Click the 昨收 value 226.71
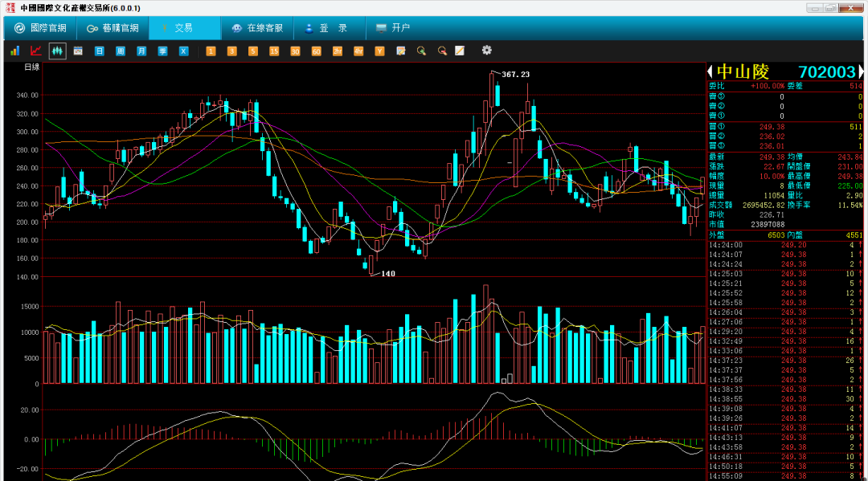 coord(772,214)
